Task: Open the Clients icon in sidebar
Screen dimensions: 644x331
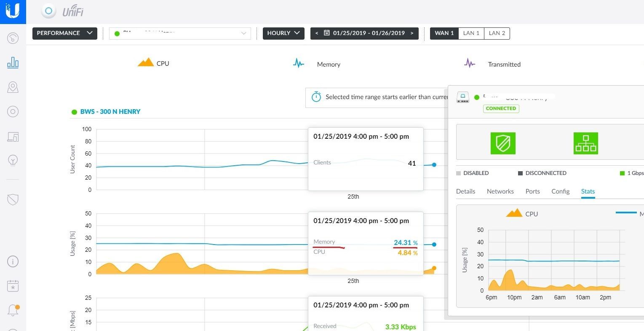Action: (x=13, y=137)
